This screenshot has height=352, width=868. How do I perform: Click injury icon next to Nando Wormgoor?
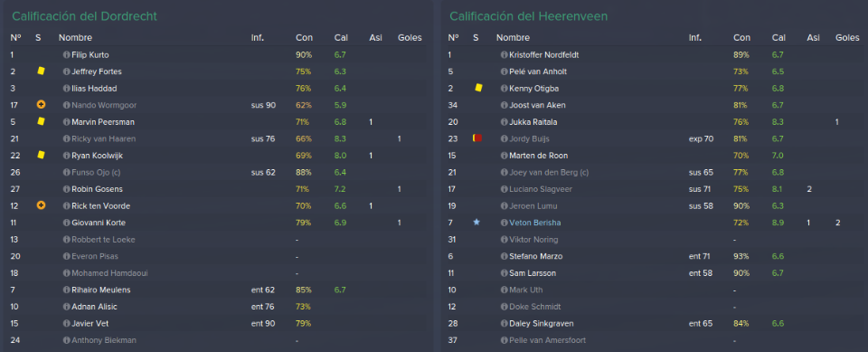[41, 105]
